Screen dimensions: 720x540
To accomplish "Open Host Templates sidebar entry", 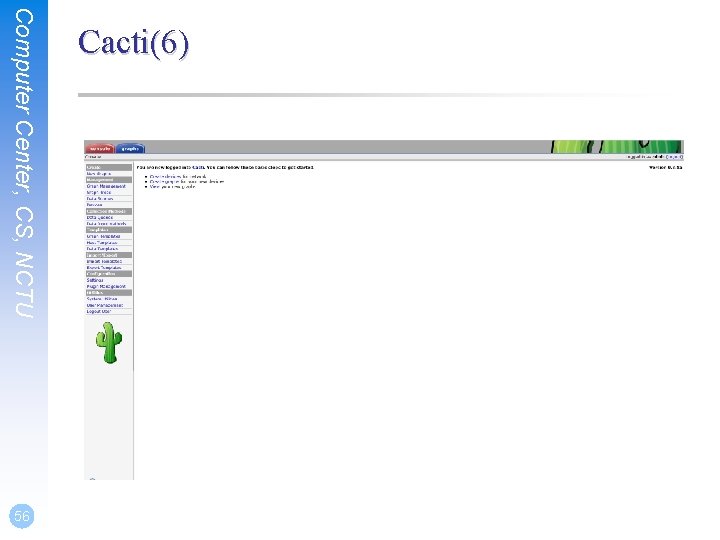I will 102,243.
